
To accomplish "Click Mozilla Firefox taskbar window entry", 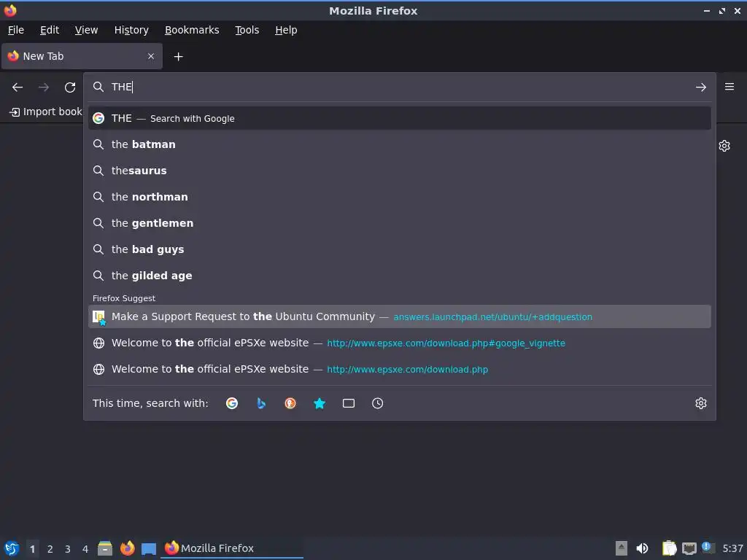I will click(231, 548).
